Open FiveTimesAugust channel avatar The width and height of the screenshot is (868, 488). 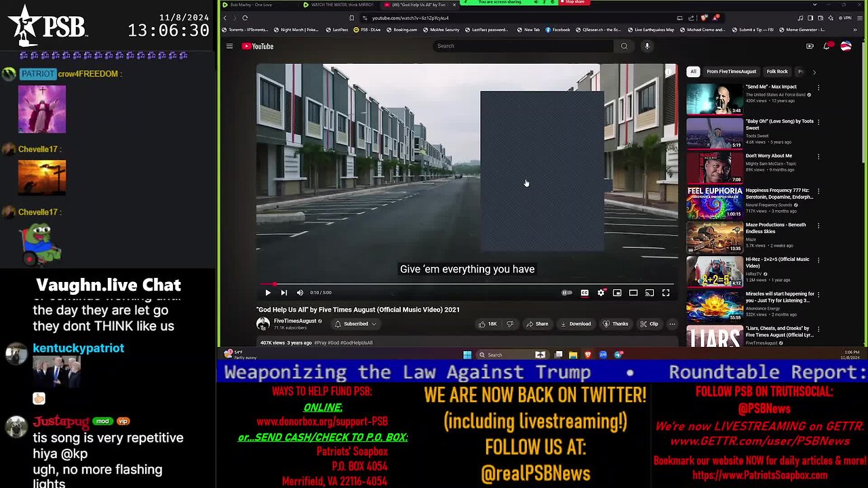(263, 324)
